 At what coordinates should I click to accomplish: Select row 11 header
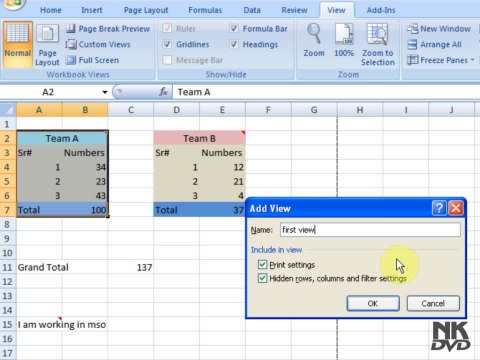tap(8, 267)
